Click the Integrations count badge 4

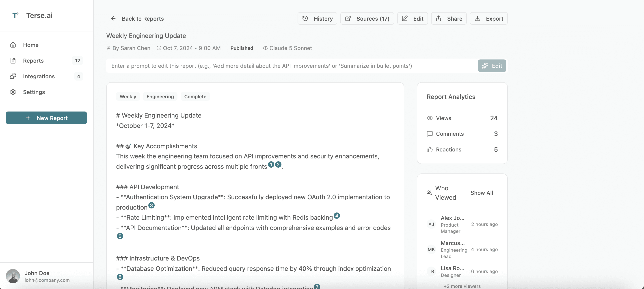coord(78,76)
